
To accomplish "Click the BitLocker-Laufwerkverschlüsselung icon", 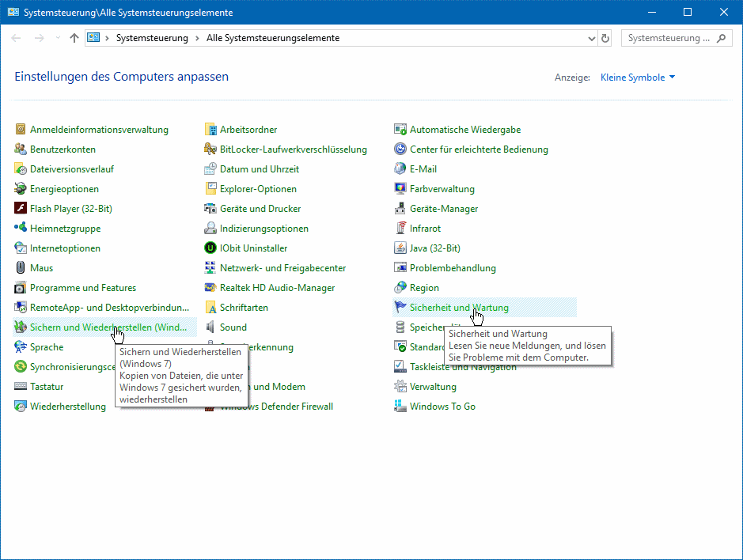I will coord(210,149).
